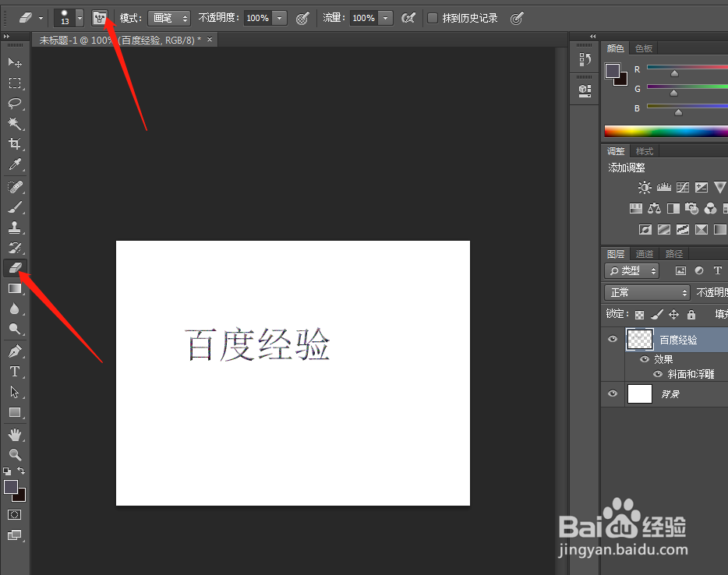Add a Levels adjustment
Image resolution: width=728 pixels, height=575 pixels.
[x=664, y=188]
